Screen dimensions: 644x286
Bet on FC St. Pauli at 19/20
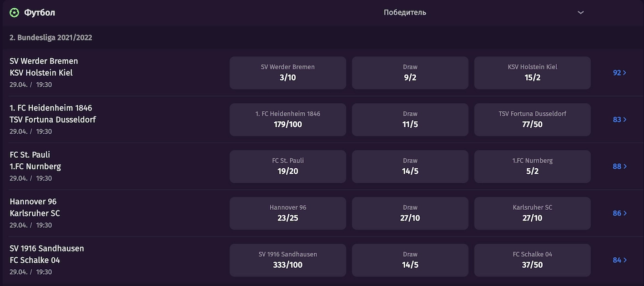[288, 167]
